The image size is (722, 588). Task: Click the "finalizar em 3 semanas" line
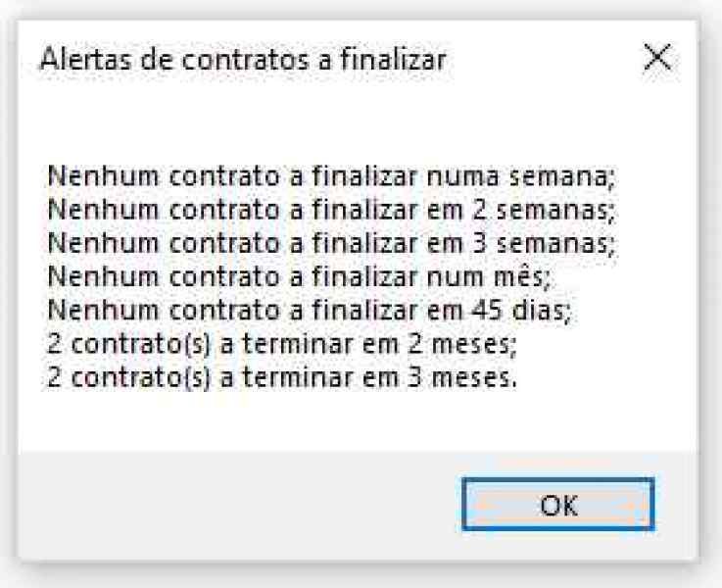coord(331,240)
